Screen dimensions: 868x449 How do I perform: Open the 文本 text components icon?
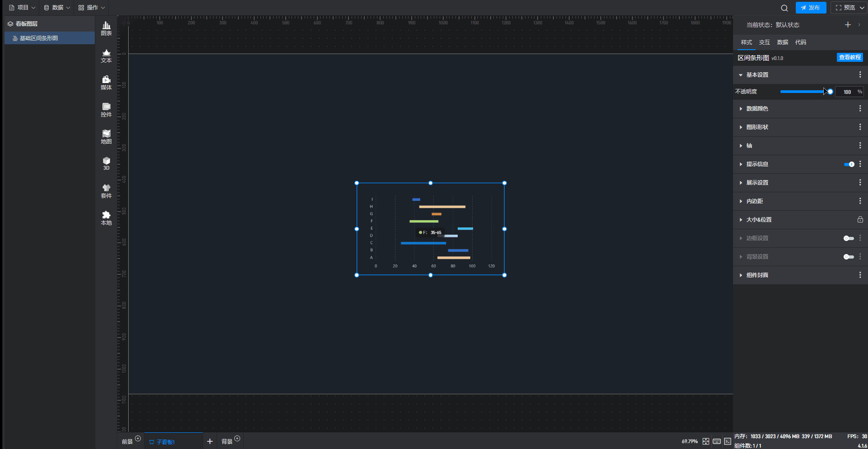[x=106, y=56]
